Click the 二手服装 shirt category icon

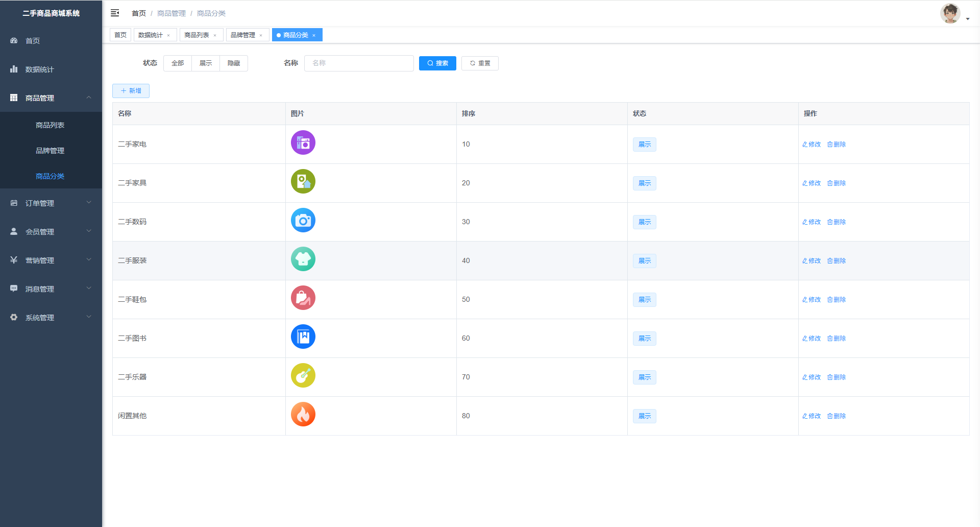[x=303, y=259]
